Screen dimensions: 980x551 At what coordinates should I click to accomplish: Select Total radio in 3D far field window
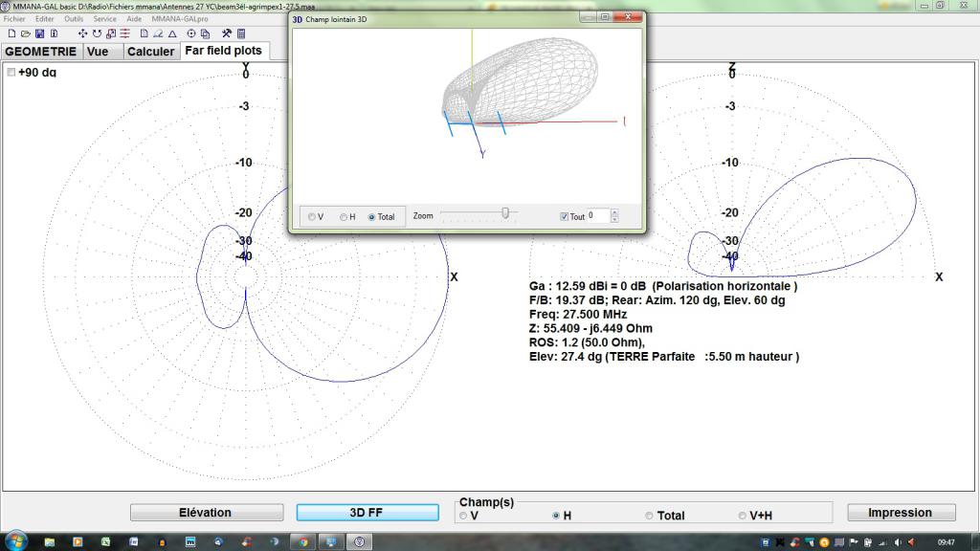371,217
